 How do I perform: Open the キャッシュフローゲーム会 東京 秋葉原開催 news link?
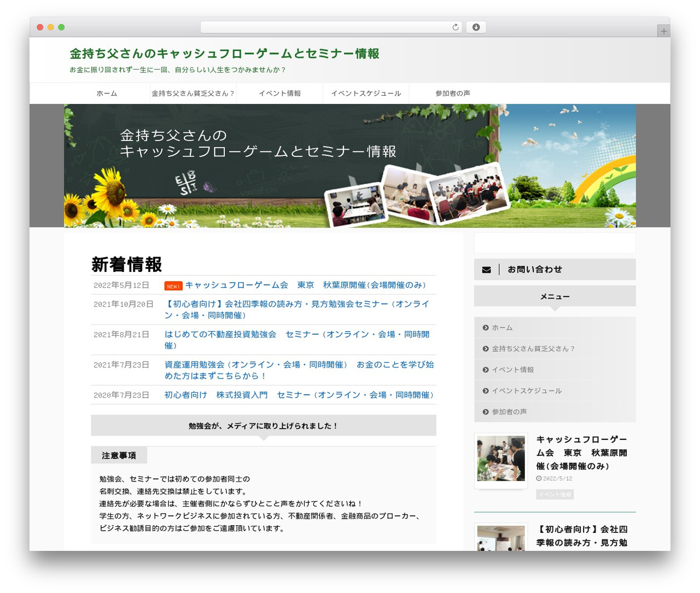pos(305,285)
